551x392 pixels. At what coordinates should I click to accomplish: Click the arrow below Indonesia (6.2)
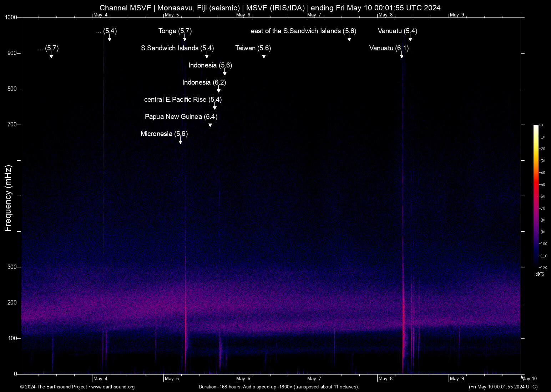[218, 91]
